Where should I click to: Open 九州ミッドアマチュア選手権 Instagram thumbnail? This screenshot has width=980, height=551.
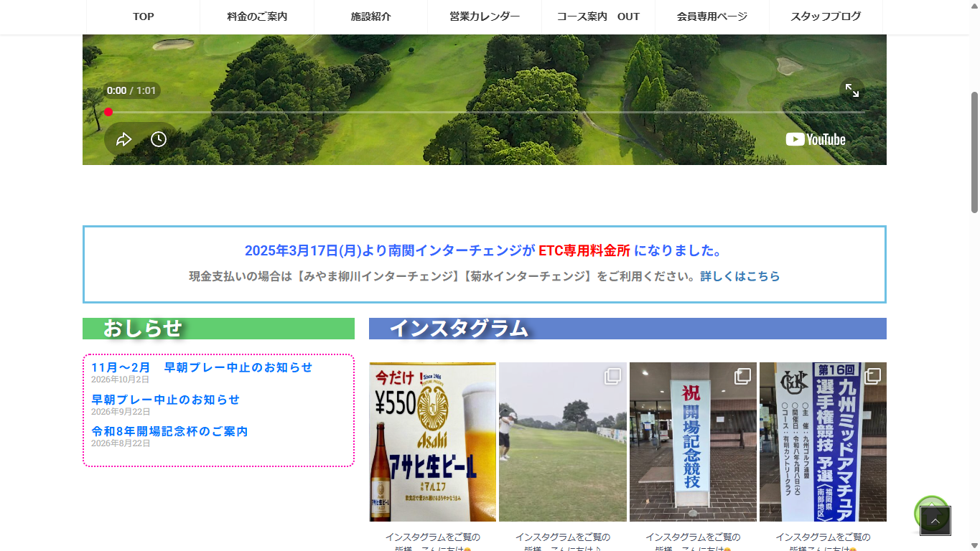click(x=823, y=442)
